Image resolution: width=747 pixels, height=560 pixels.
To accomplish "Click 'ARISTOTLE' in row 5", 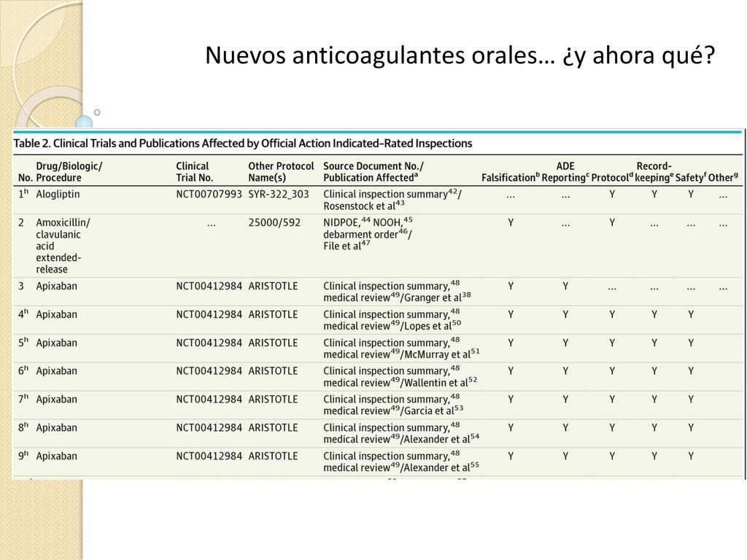I will point(273,343).
